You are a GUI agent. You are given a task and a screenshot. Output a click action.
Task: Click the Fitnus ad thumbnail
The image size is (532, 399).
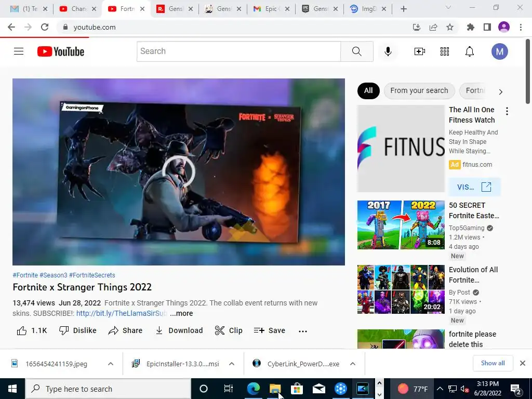click(401, 148)
